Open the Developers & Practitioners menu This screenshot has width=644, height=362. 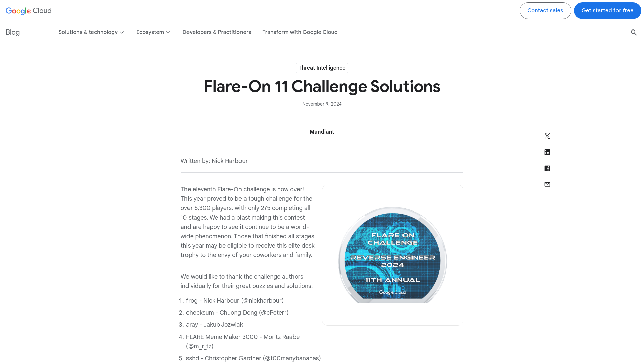click(217, 32)
